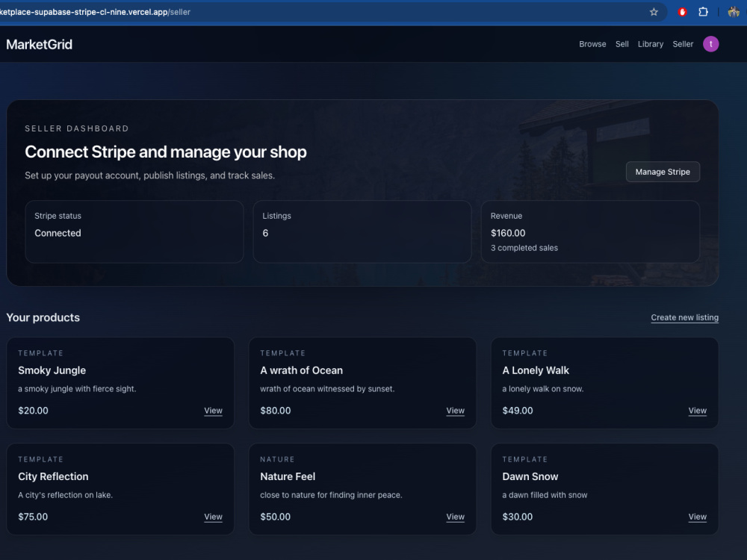Click 'wrath of ocean witnessed by sunset.' description
This screenshot has height=560, width=747.
click(327, 389)
